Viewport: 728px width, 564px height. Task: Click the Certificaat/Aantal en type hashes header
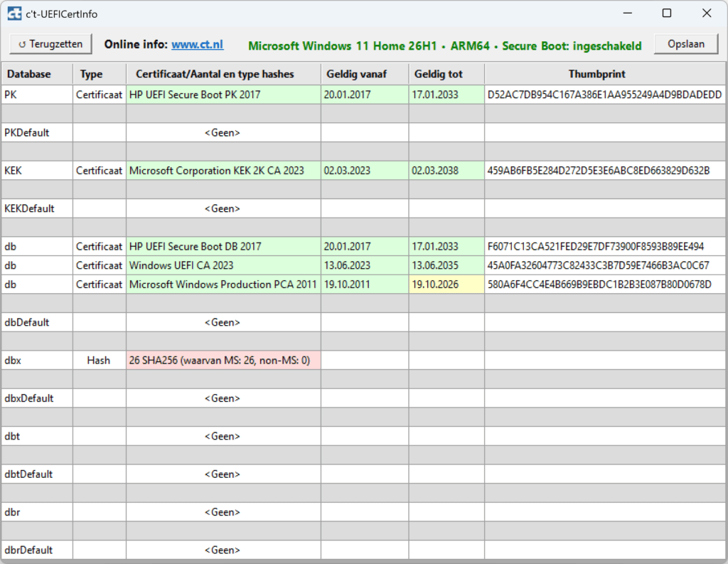[223, 74]
